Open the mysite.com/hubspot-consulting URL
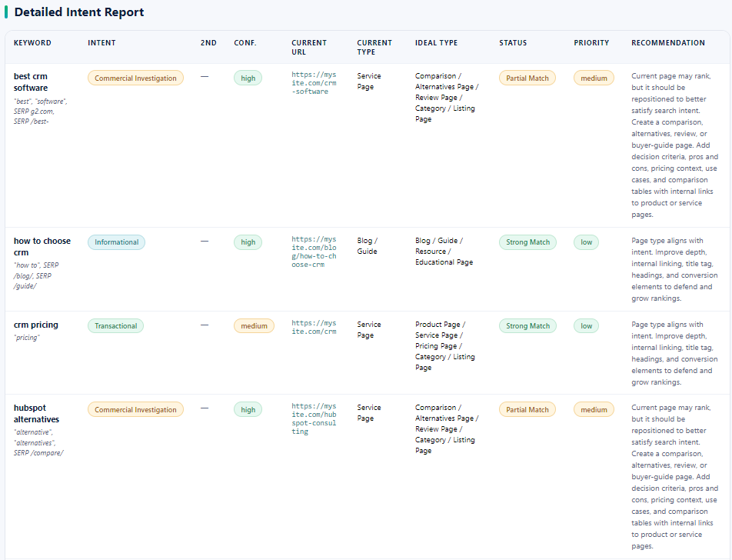This screenshot has height=560, width=732. point(314,419)
